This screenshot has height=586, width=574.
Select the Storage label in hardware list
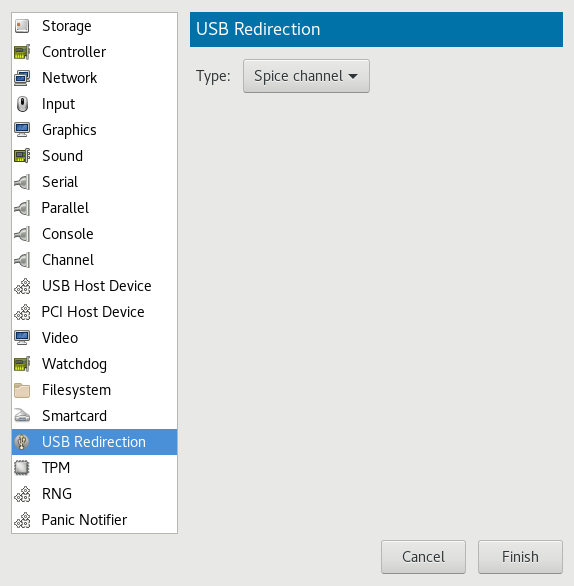67,26
